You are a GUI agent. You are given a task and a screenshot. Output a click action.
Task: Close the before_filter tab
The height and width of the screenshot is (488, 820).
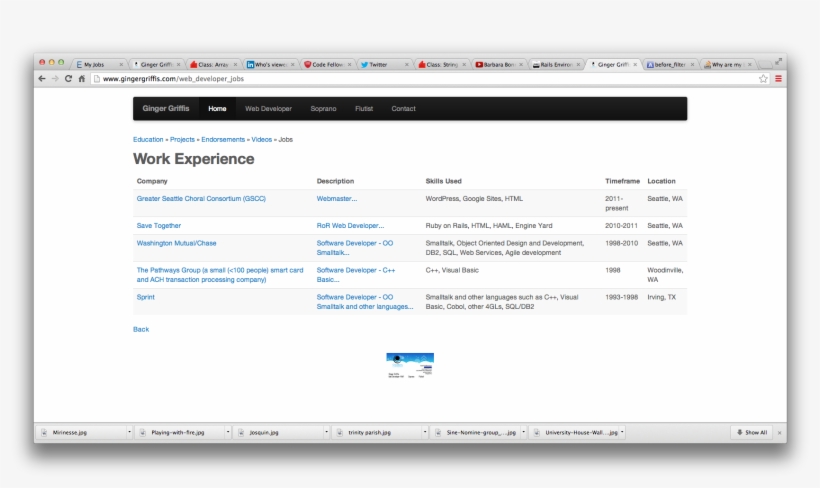(x=692, y=64)
